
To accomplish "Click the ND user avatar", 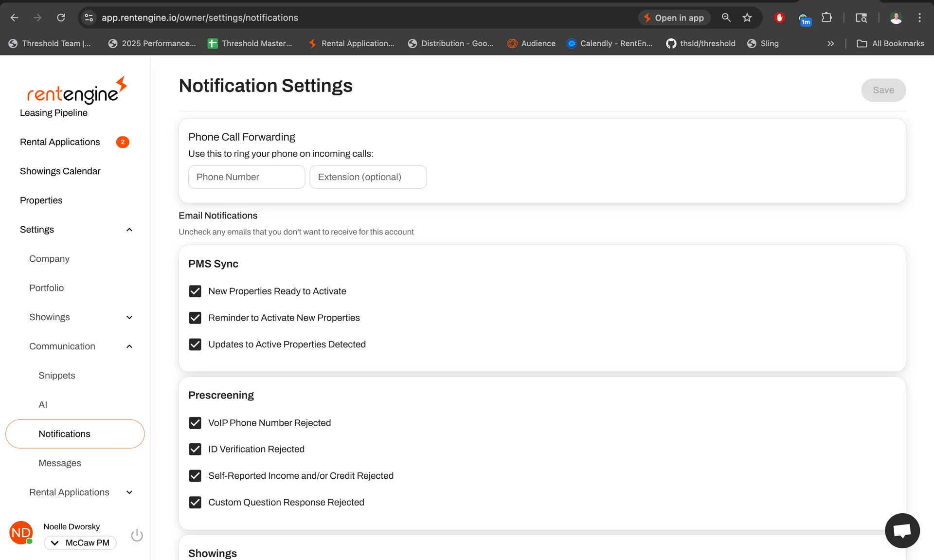I will coord(21,532).
